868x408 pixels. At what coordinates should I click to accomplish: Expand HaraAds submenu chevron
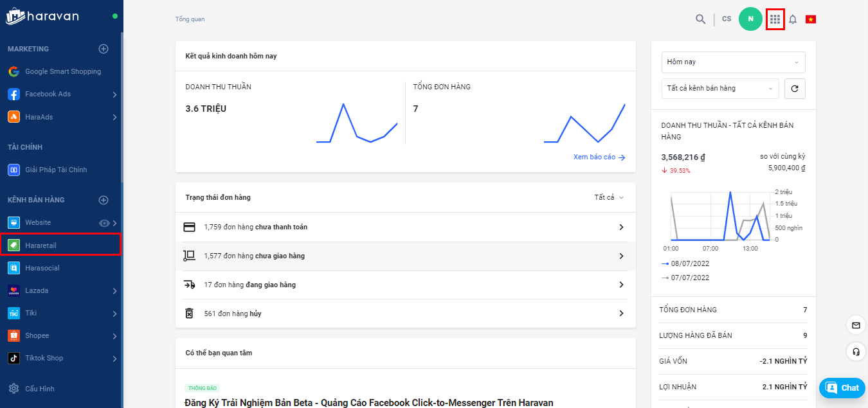point(114,117)
